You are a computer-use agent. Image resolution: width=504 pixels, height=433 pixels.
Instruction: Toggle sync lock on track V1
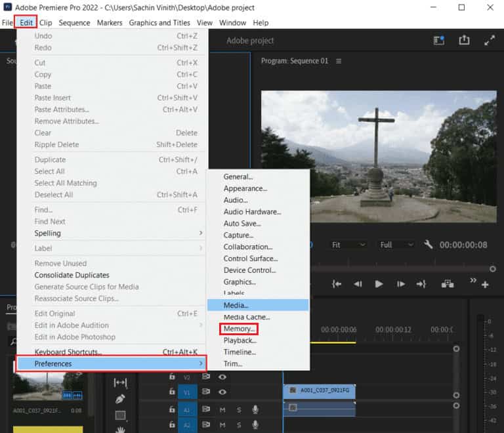(x=205, y=392)
